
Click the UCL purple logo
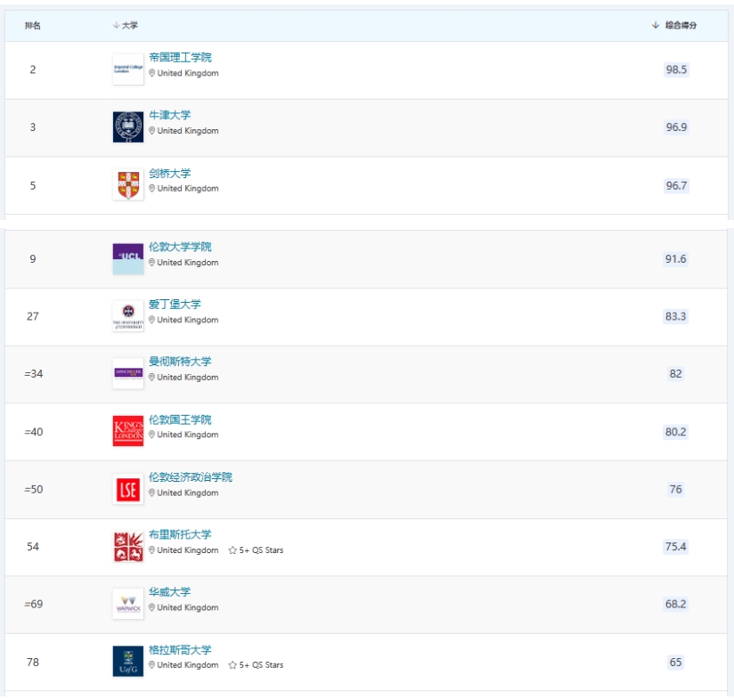127,258
